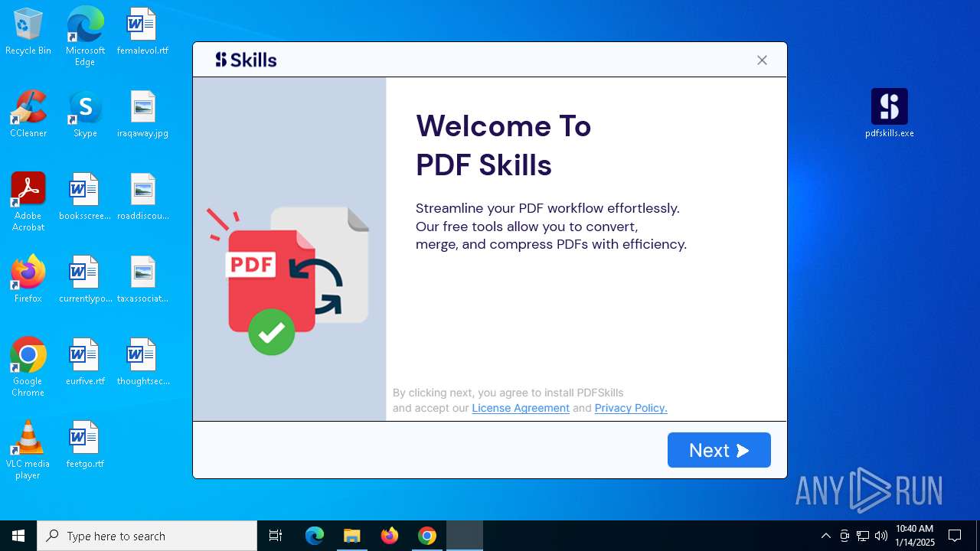Screen dimensions: 980x551
Task: Launch Firefox from the taskbar
Action: pos(390,536)
